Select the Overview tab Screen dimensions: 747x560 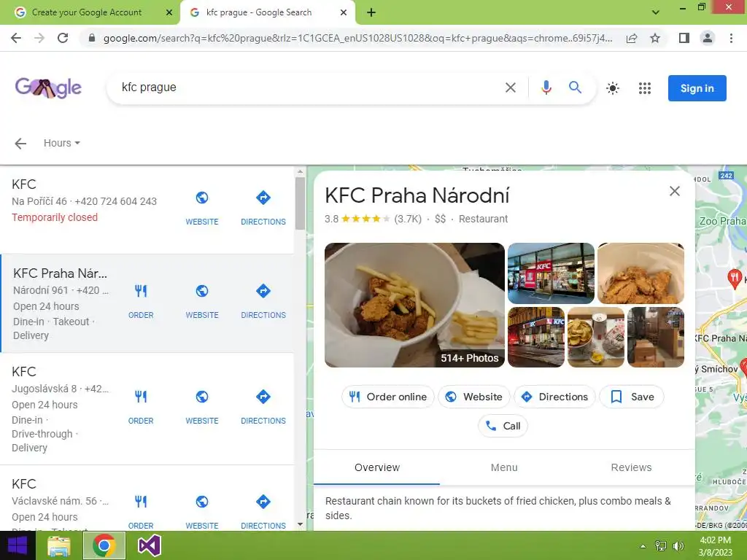point(377,467)
